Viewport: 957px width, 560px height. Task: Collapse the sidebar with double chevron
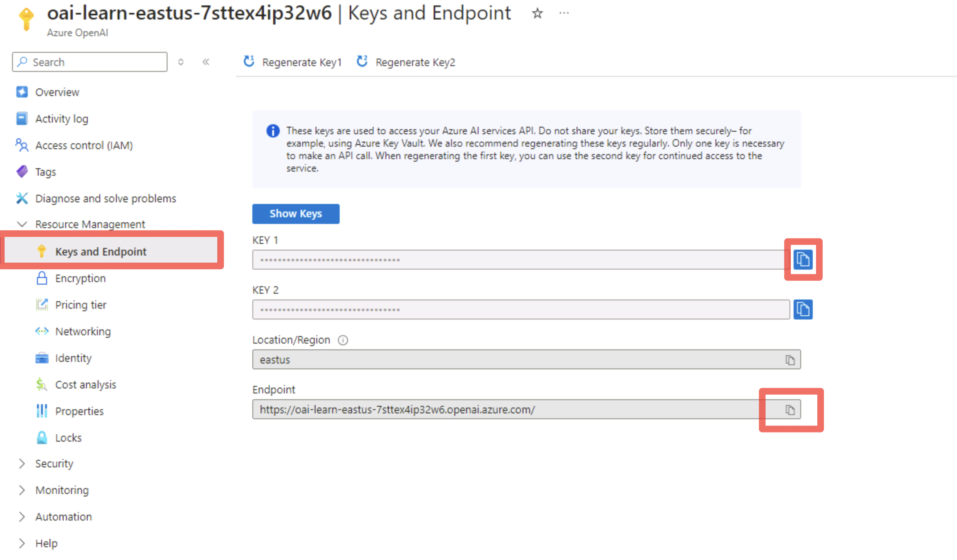click(206, 62)
